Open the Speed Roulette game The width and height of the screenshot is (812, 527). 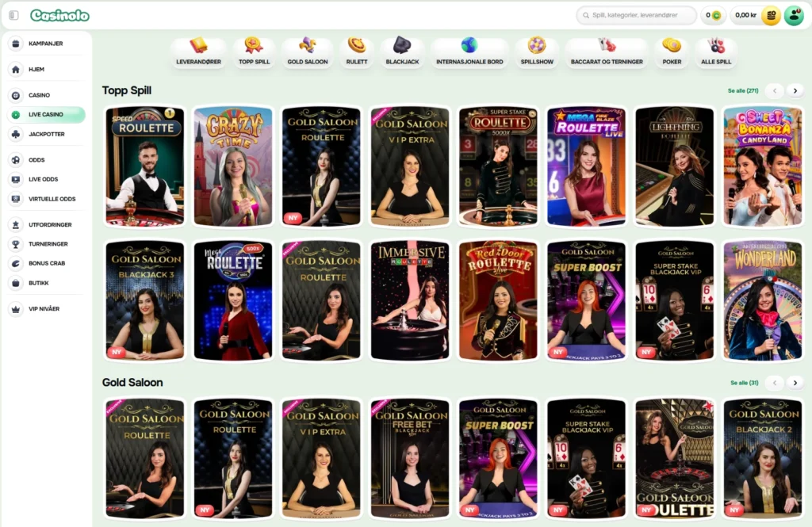pos(145,166)
